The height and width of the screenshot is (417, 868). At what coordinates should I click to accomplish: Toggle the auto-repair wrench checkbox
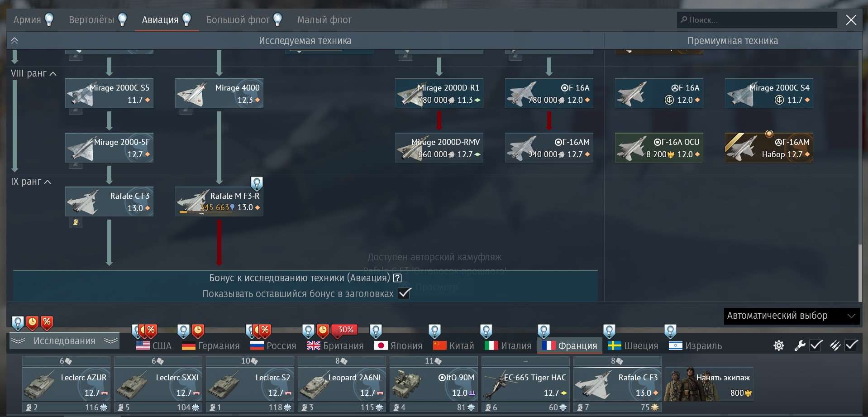click(816, 345)
